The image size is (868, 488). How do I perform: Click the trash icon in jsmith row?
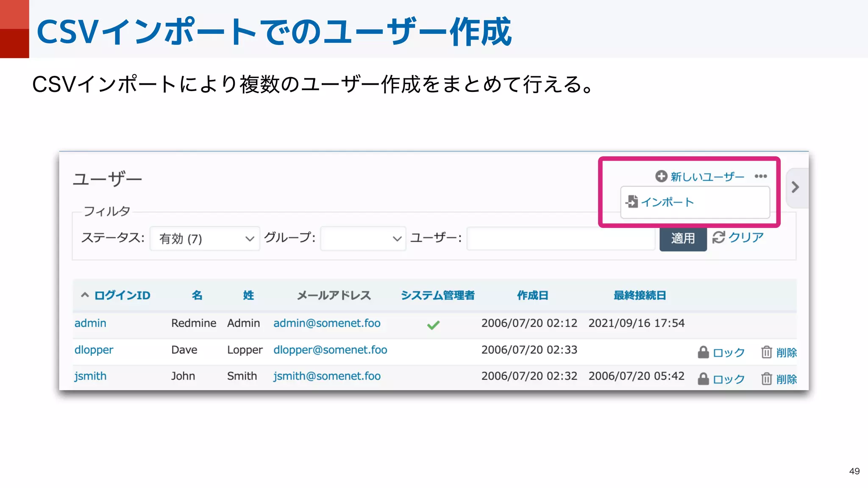click(x=766, y=379)
